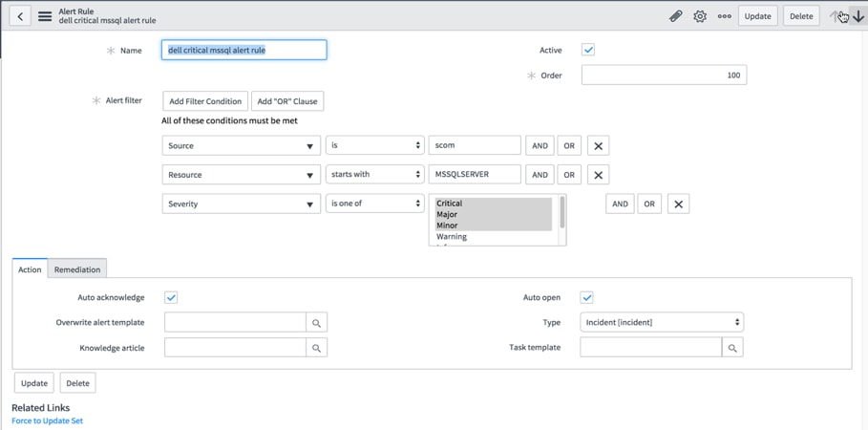The width and height of the screenshot is (868, 430).
Task: Open the gear personalize form icon
Action: [700, 16]
